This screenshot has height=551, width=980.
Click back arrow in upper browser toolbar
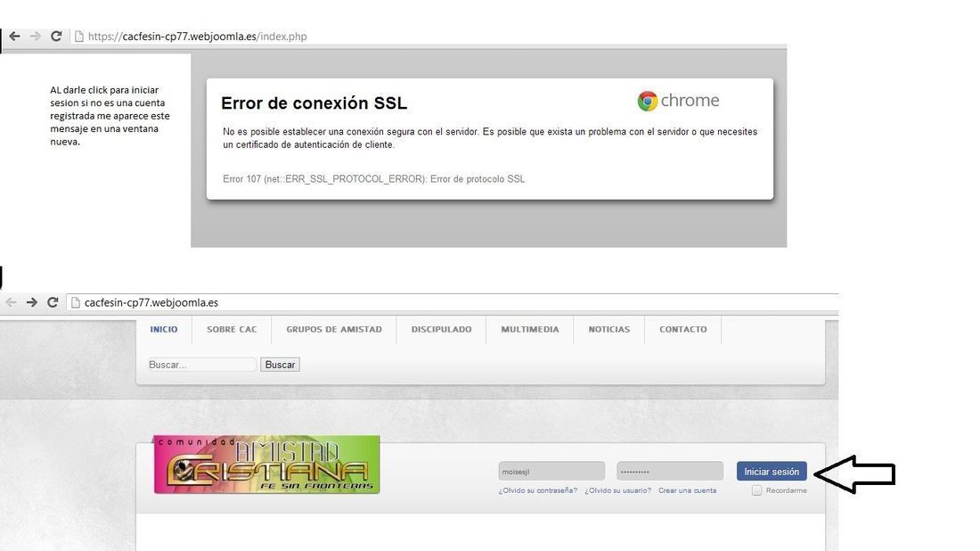(x=14, y=37)
